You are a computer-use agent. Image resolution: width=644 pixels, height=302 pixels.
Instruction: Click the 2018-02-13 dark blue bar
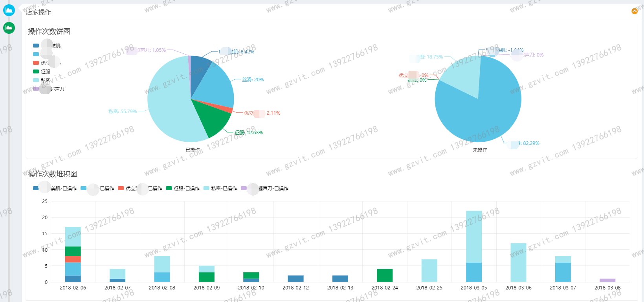click(340, 279)
